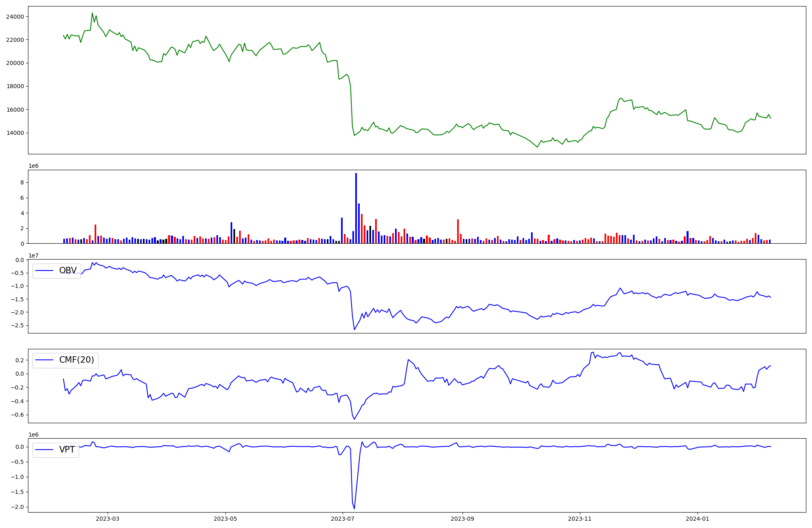
Task: Click the 2023-07 date axis label
Action: tap(343, 519)
